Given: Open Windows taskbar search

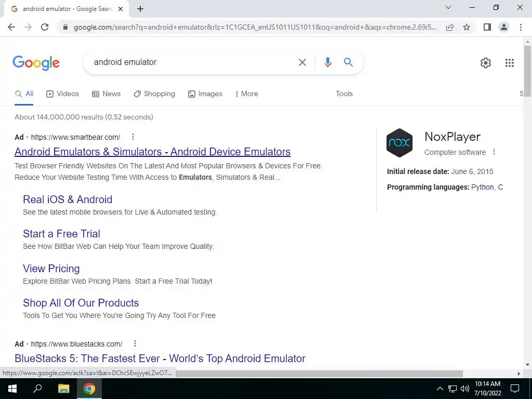Looking at the screenshot, I should 37,389.
